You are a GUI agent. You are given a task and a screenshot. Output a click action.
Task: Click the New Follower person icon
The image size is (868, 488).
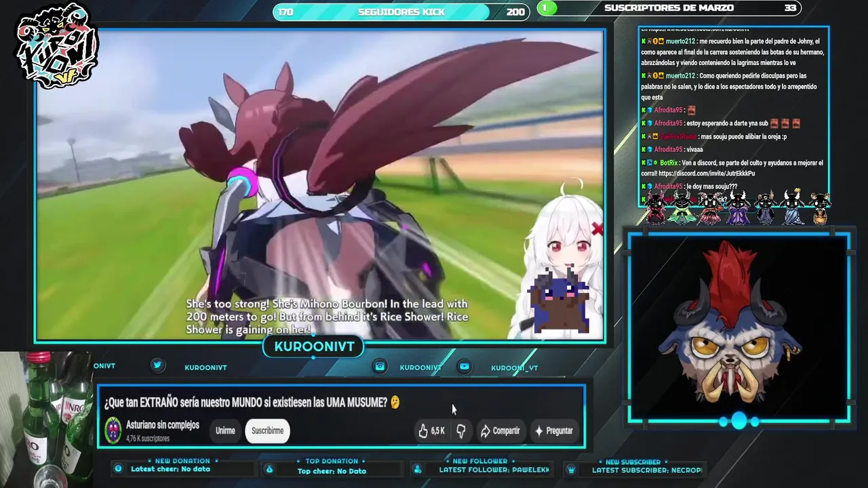[x=418, y=469]
